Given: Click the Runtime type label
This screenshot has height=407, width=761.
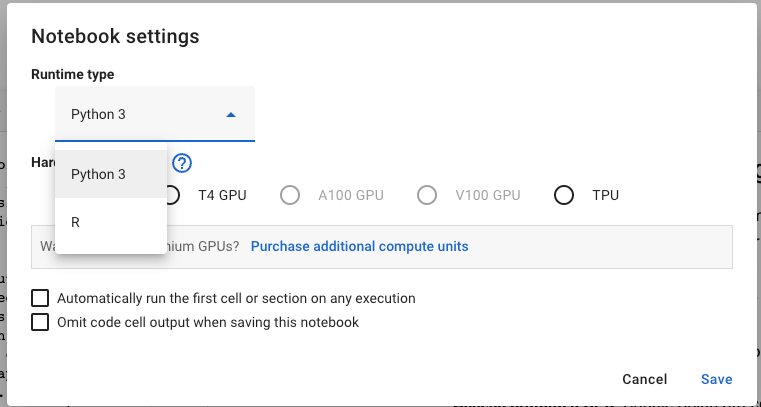Looking at the screenshot, I should coord(73,74).
